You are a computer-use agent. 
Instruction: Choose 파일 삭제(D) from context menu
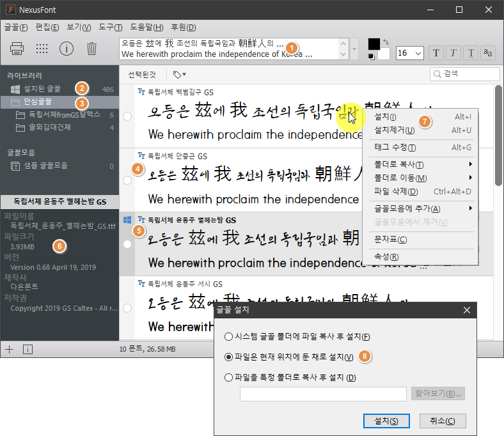click(420, 192)
